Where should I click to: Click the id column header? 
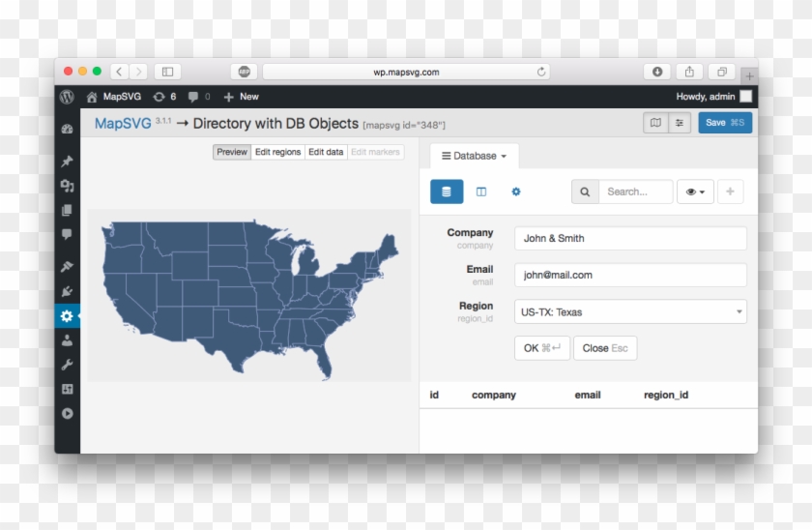pos(434,395)
